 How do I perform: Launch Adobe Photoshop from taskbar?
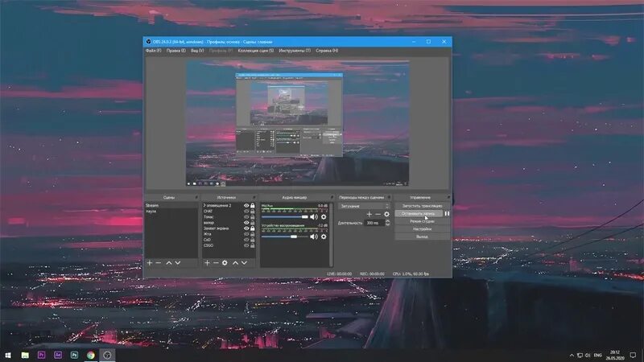[74, 355]
